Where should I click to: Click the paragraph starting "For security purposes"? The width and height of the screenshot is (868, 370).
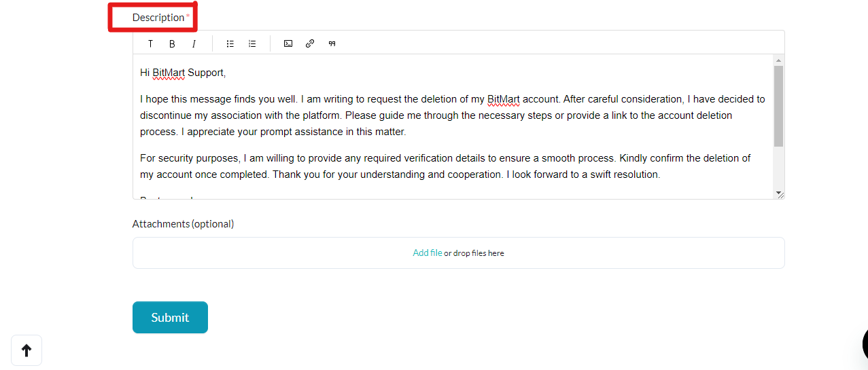click(445, 166)
